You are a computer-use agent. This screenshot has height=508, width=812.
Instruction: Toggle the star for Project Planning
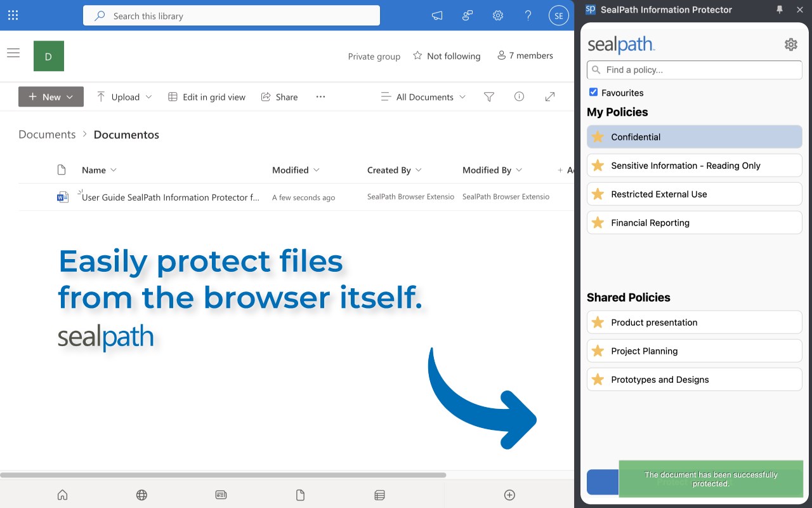pyautogui.click(x=598, y=351)
